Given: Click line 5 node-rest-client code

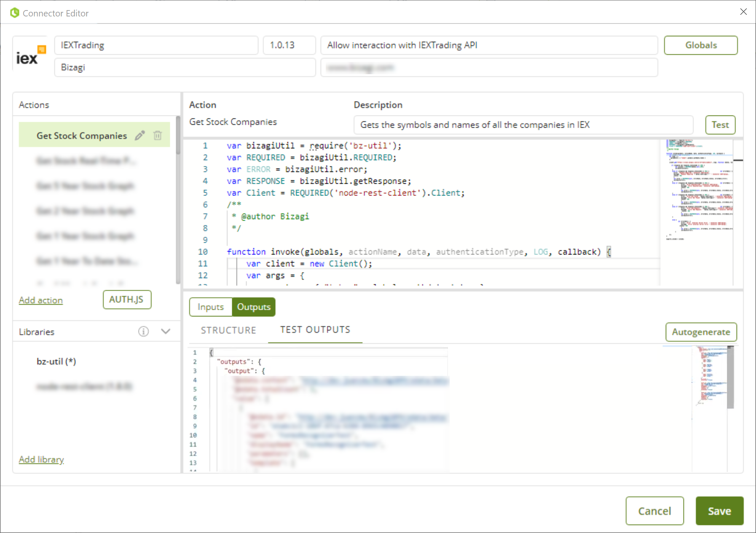Looking at the screenshot, I should click(x=346, y=193).
